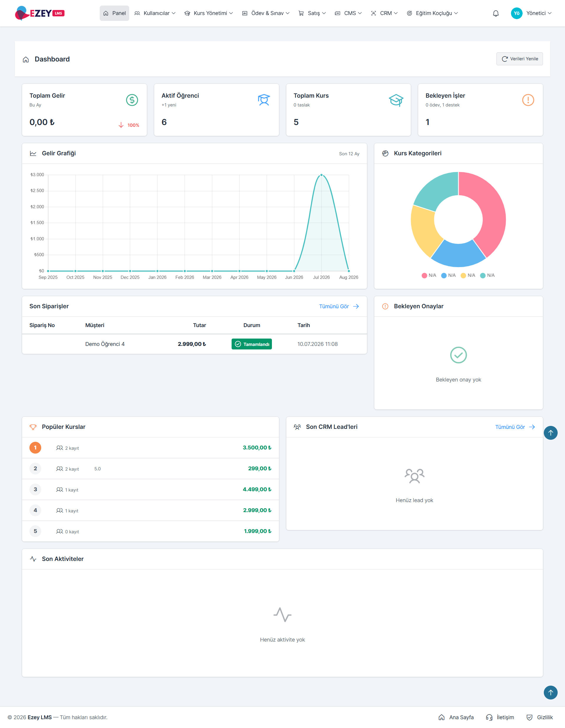Open Tümünü Gör in Son CRM Lead'leri

point(515,427)
